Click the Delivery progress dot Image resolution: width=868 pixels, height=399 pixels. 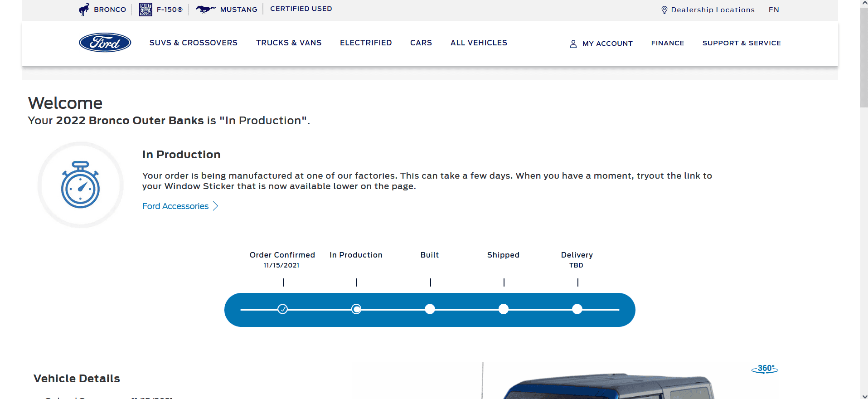577,309
